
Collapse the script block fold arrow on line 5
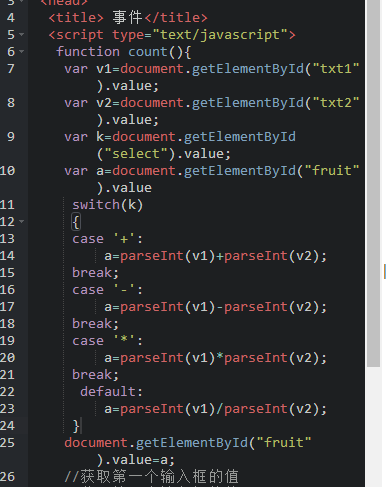click(x=22, y=34)
